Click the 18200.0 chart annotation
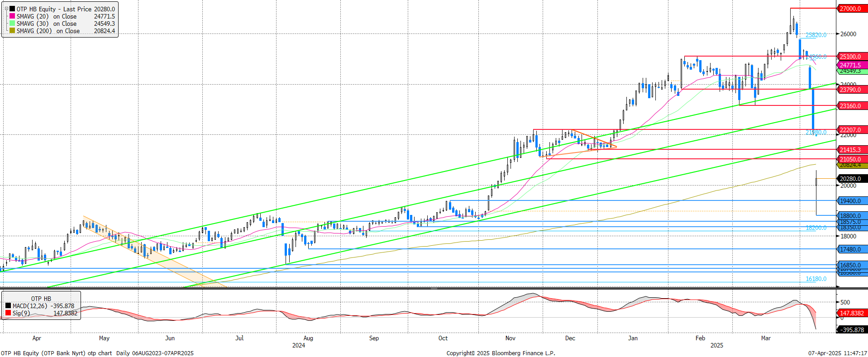868x357 pixels. 816,228
